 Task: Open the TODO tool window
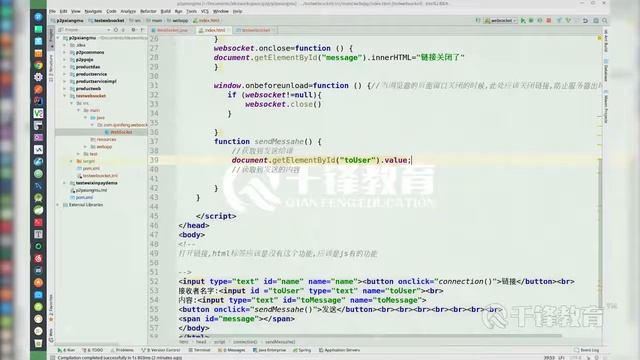tap(93, 350)
